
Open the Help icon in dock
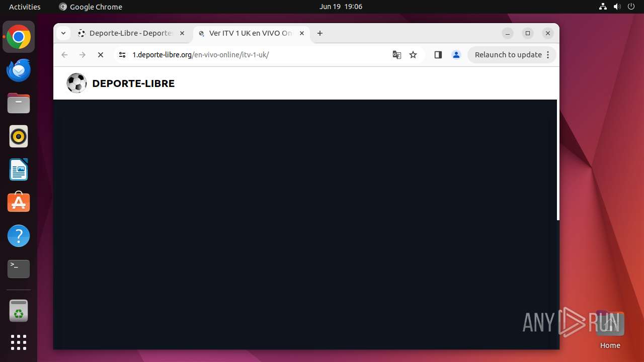pyautogui.click(x=19, y=235)
